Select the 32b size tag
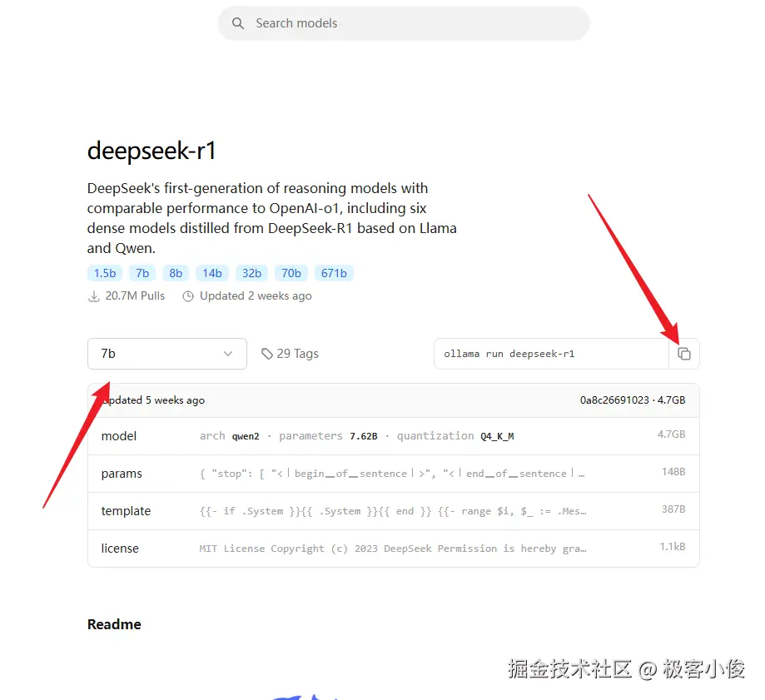This screenshot has height=700, width=765. [251, 273]
